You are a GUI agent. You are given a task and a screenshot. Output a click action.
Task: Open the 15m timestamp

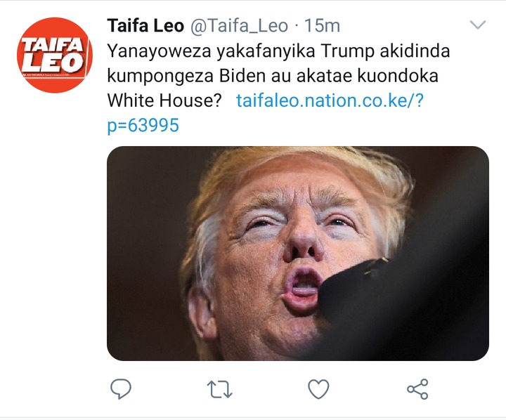[x=322, y=26]
